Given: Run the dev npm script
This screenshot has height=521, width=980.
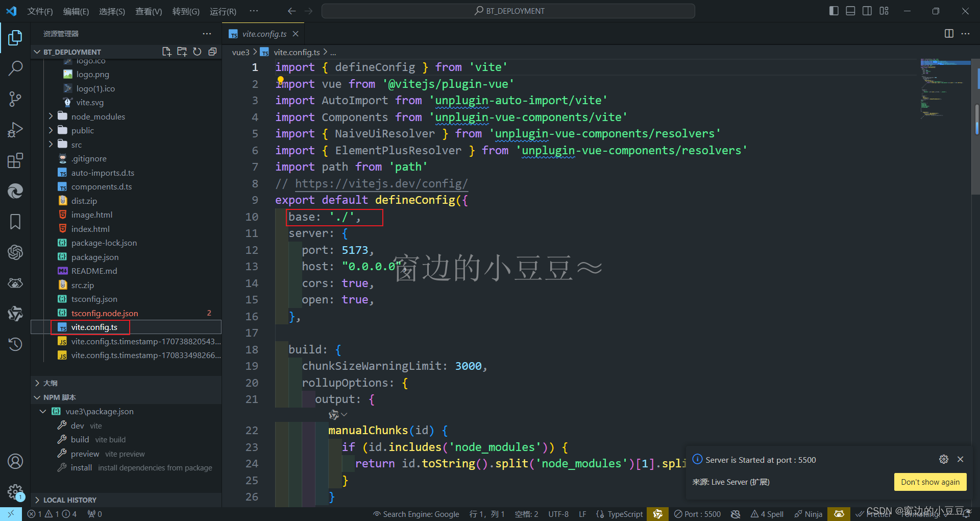Looking at the screenshot, I should pos(78,425).
